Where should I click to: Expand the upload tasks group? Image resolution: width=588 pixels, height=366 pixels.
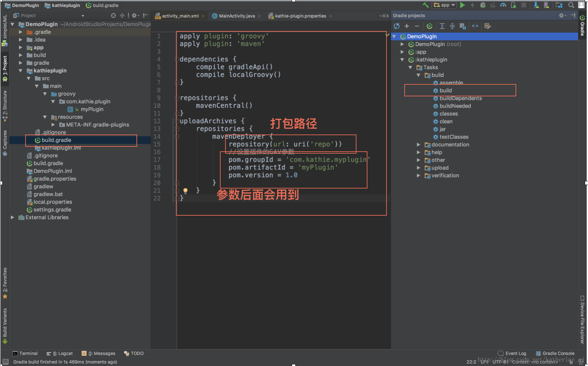click(x=419, y=168)
